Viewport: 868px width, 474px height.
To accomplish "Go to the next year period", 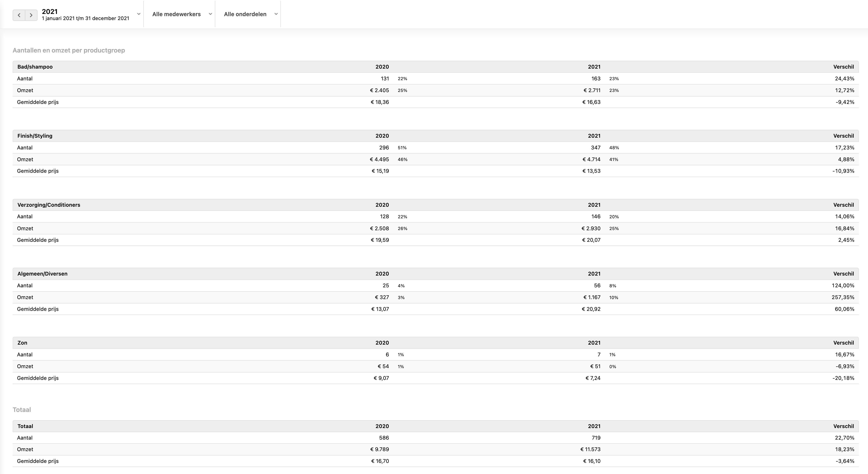I will [31, 15].
